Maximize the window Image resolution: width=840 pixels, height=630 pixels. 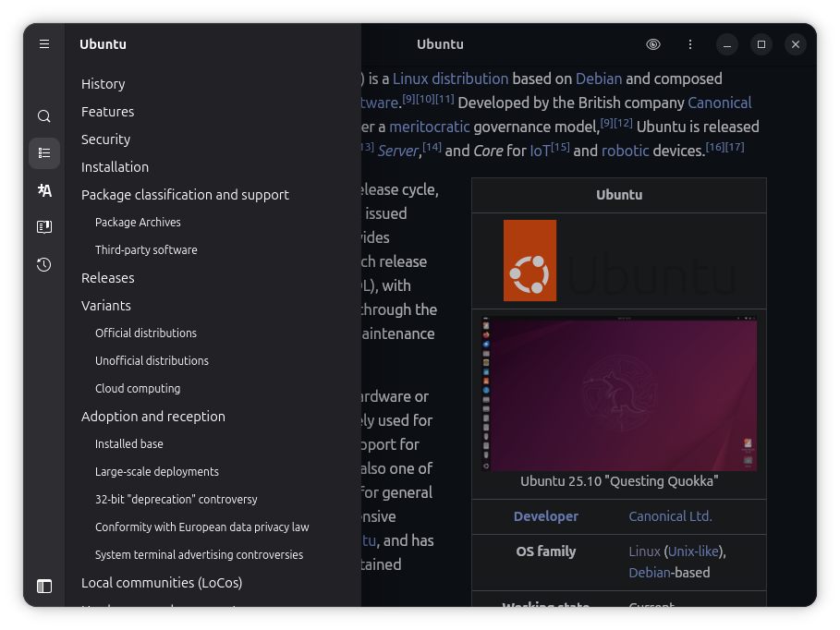761,44
